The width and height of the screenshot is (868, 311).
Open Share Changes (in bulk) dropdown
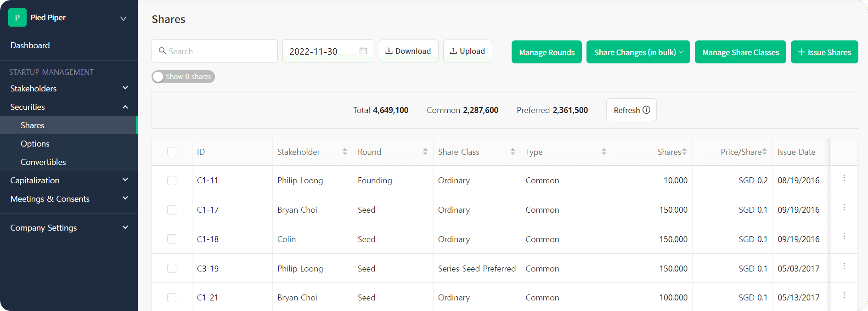coord(638,52)
